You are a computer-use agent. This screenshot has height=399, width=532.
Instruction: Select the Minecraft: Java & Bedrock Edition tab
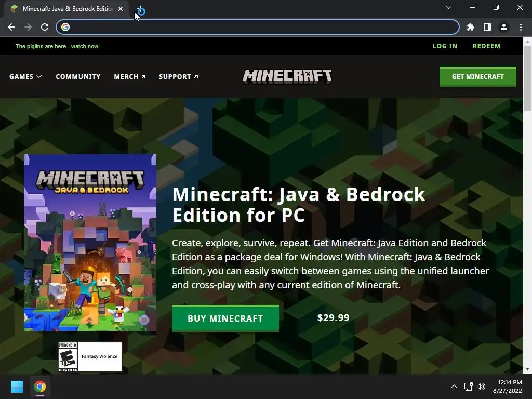(68, 9)
